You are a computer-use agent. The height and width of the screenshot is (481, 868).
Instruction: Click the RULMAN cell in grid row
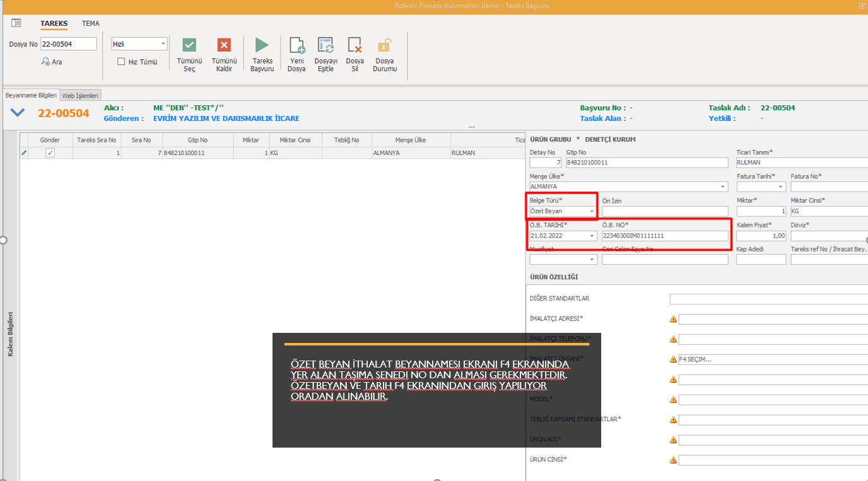click(x=488, y=153)
